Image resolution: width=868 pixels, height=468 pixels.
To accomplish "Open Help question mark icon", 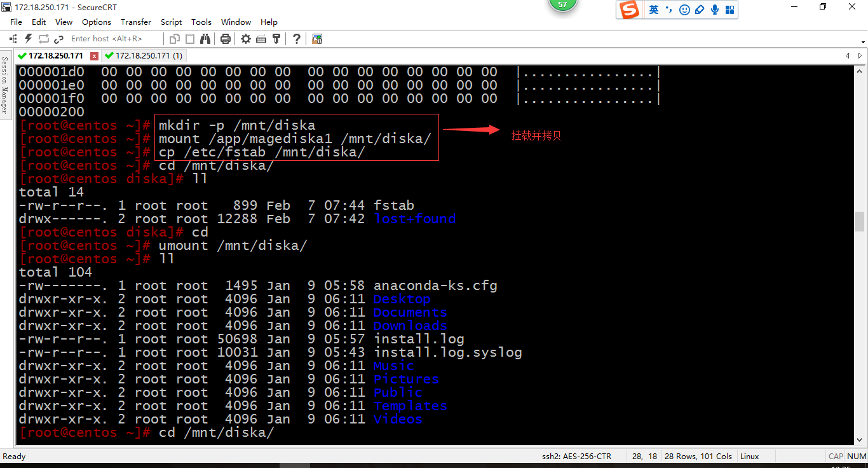I will (x=297, y=39).
